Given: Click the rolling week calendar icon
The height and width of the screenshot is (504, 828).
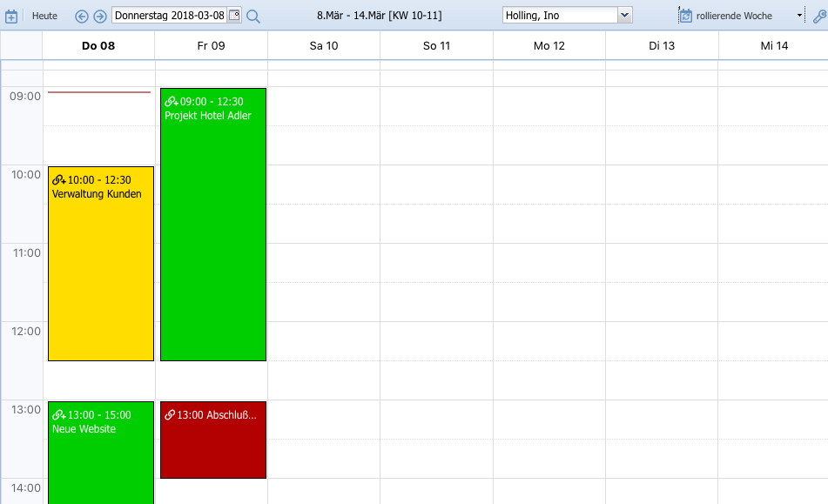Looking at the screenshot, I should (685, 16).
